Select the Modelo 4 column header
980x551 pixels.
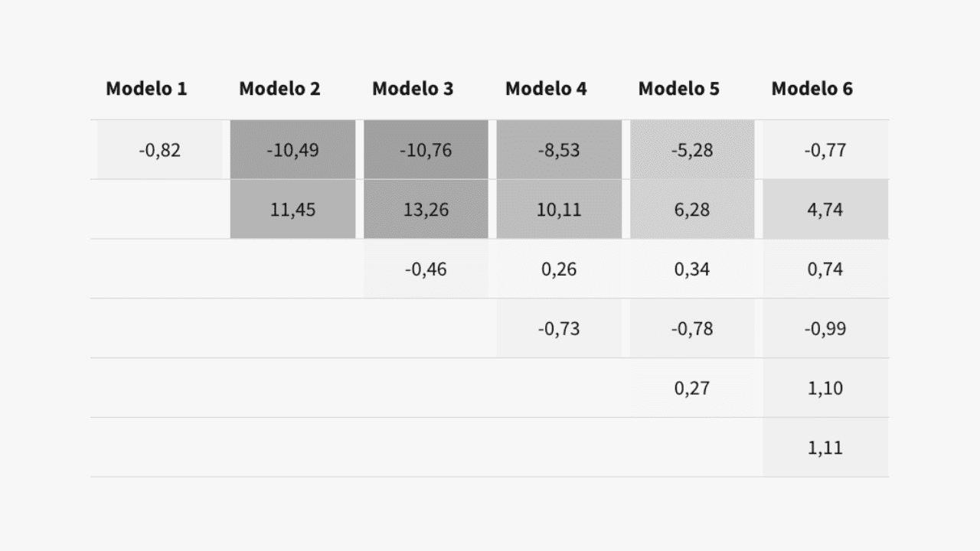(546, 89)
